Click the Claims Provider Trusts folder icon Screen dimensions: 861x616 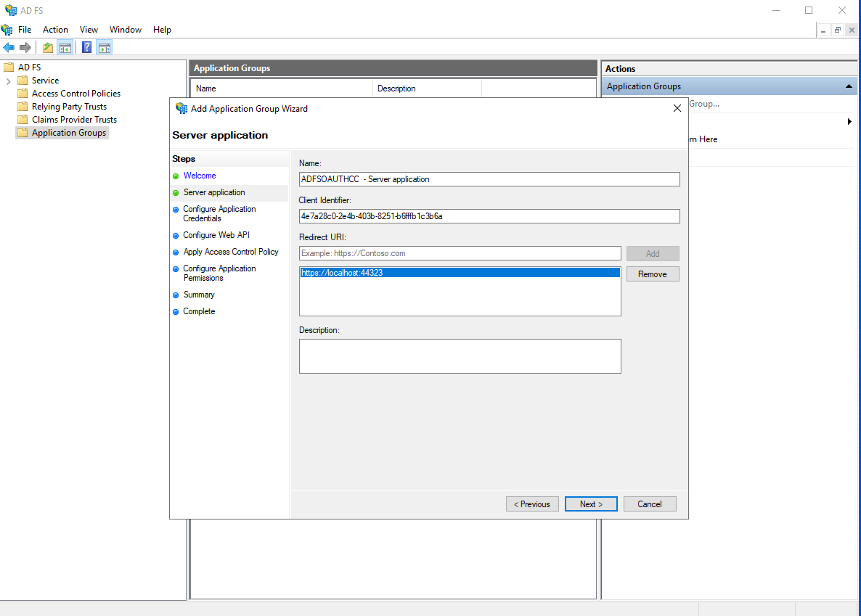23,119
